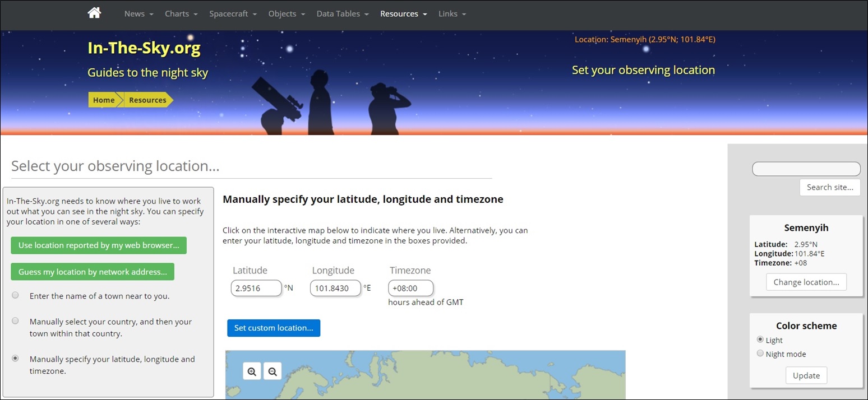Open the News dropdown menu

point(139,13)
